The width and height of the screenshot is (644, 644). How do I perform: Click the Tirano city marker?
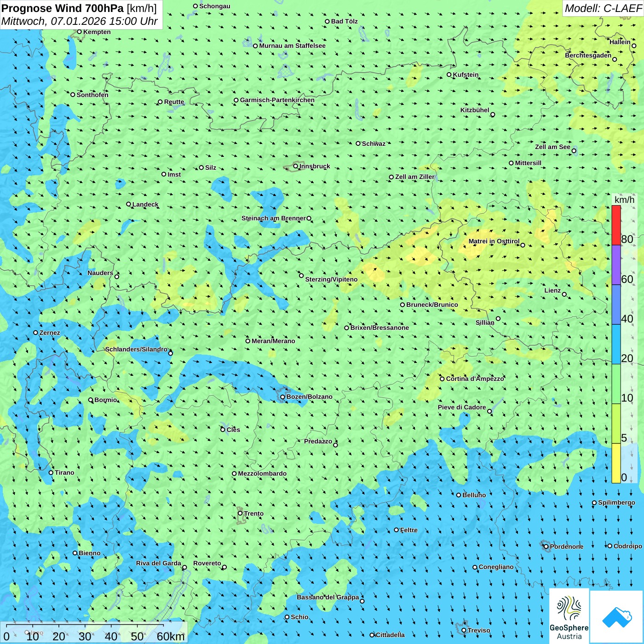tap(51, 472)
